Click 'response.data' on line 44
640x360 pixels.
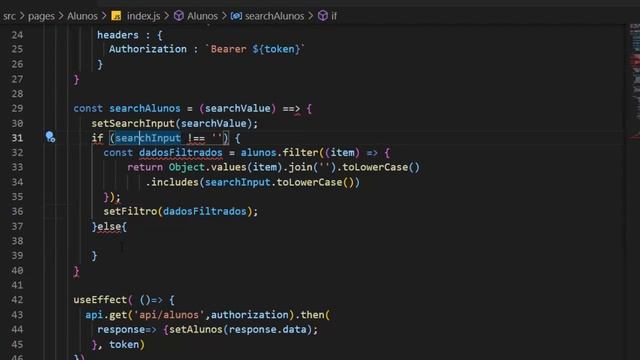[x=267, y=329]
